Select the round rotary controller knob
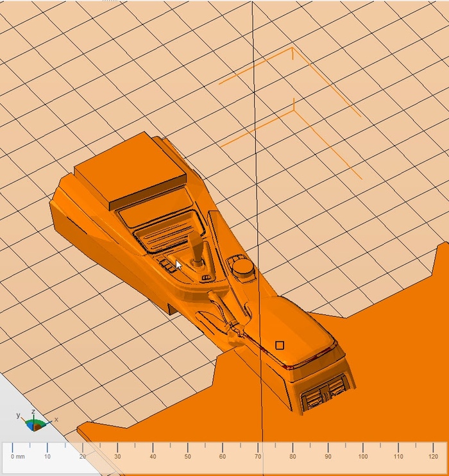This screenshot has height=476, width=449. pyautogui.click(x=243, y=267)
